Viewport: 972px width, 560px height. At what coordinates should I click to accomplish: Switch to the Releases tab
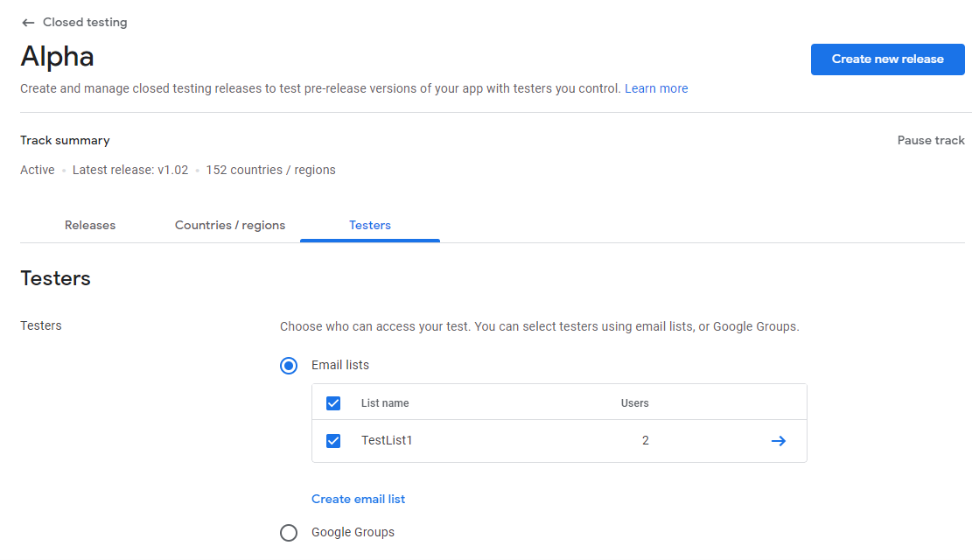click(90, 225)
